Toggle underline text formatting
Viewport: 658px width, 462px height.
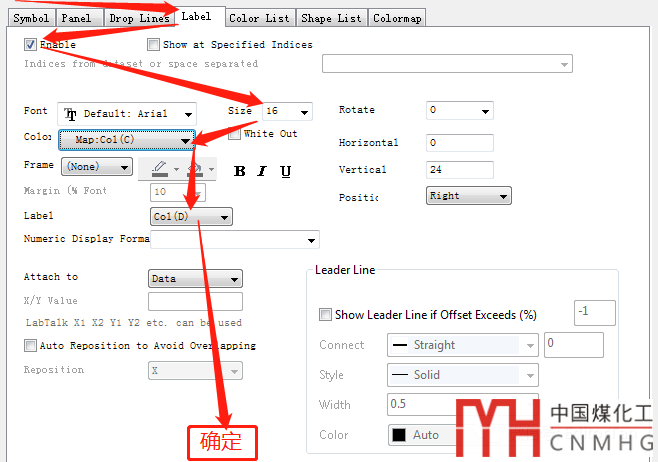point(285,171)
